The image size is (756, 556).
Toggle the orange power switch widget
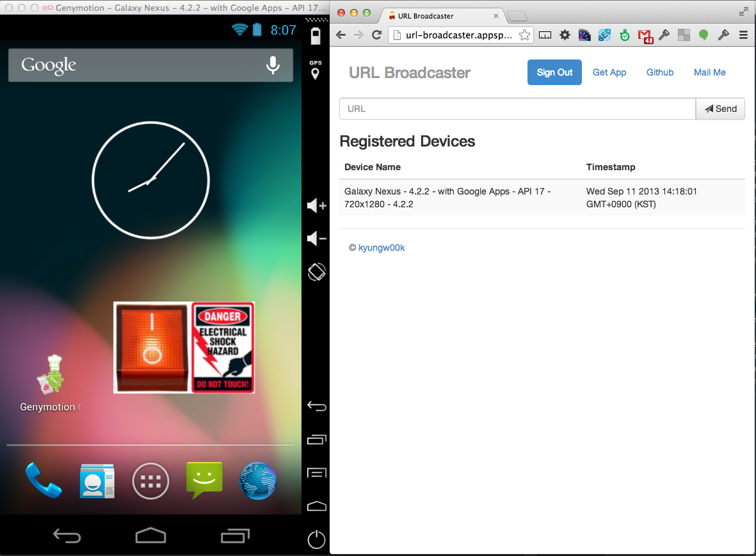(x=152, y=347)
